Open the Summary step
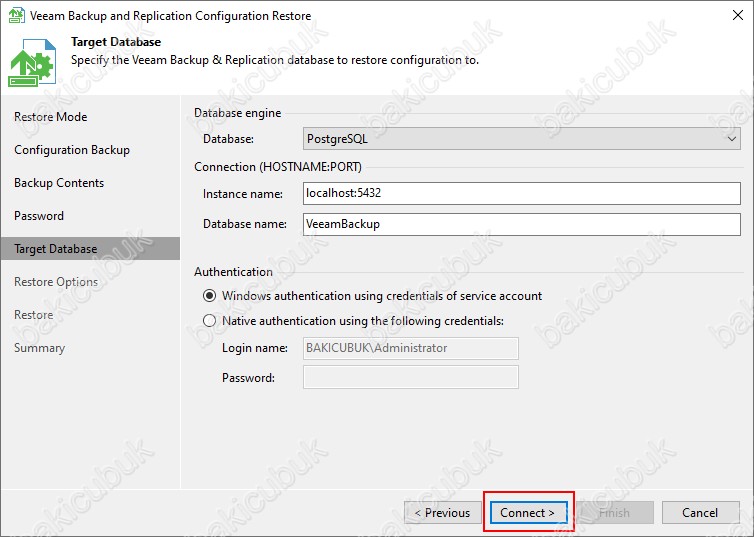The image size is (754, 537). 39,348
